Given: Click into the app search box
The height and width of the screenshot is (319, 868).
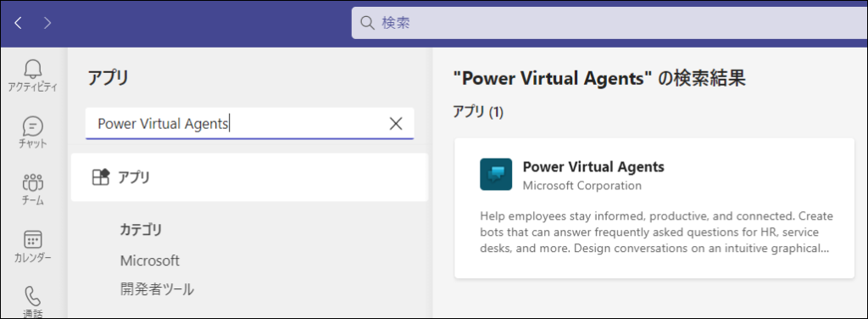Looking at the screenshot, I should click(249, 124).
